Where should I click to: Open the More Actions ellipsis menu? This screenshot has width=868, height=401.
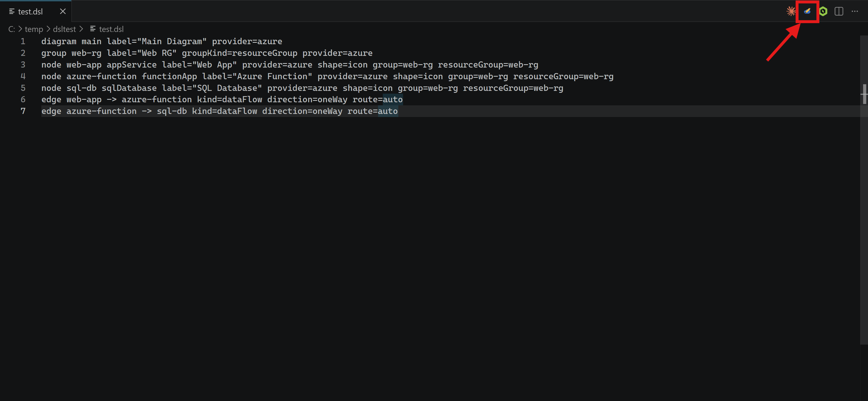pos(854,11)
